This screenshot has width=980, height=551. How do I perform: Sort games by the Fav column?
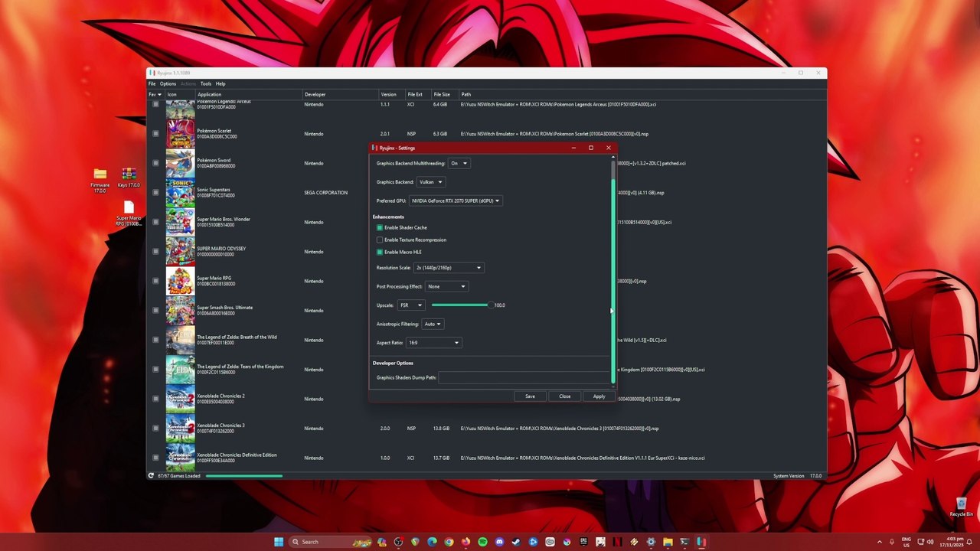[x=155, y=94]
